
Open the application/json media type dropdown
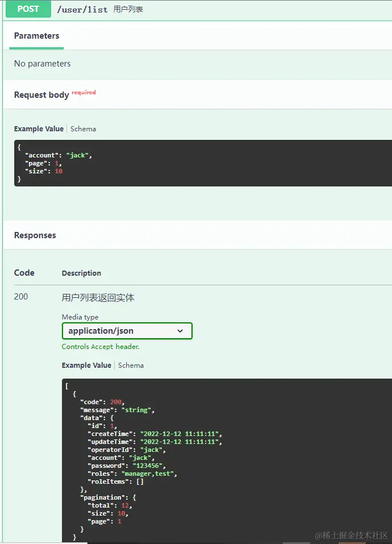click(x=127, y=331)
